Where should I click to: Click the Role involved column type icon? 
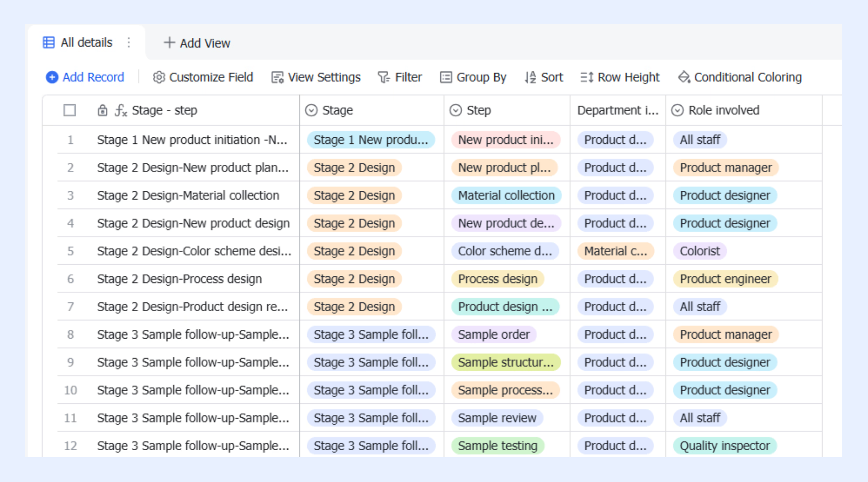[678, 110]
